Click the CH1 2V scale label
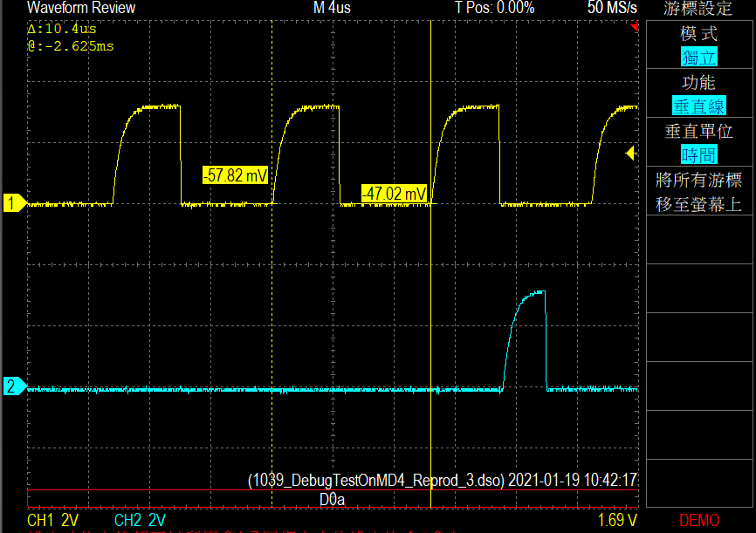The image size is (756, 533). (x=52, y=520)
